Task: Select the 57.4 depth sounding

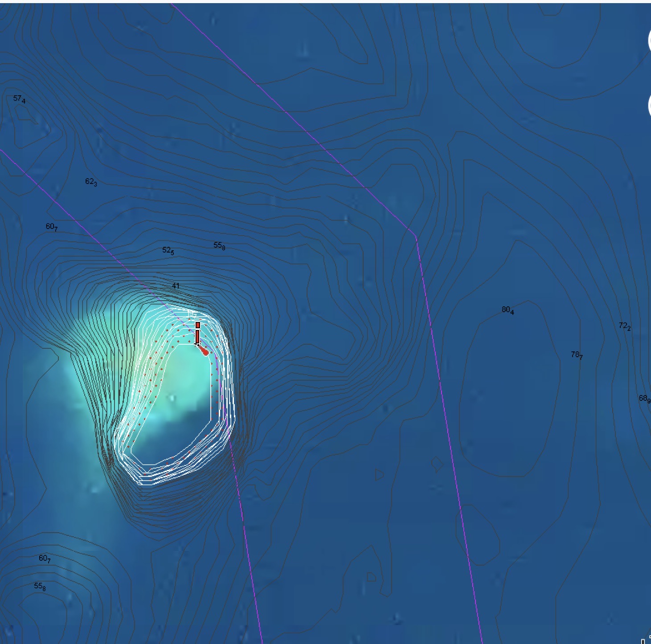Action: click(19, 99)
